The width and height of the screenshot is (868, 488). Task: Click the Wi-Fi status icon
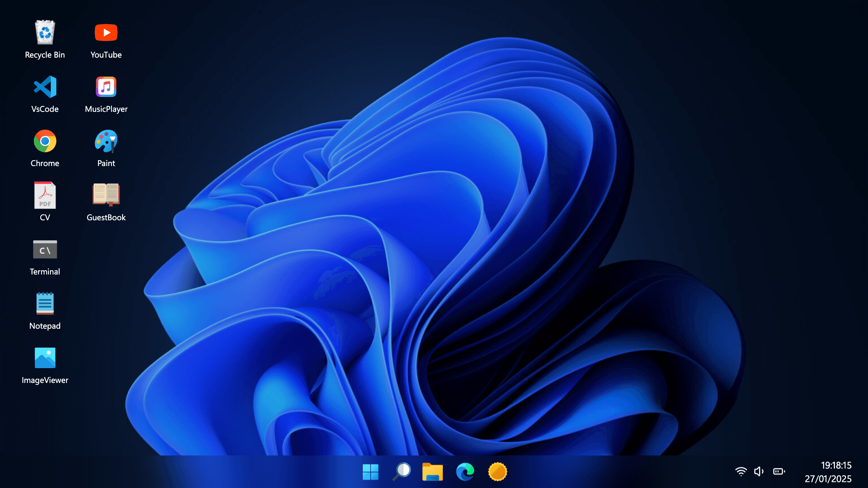tap(741, 471)
